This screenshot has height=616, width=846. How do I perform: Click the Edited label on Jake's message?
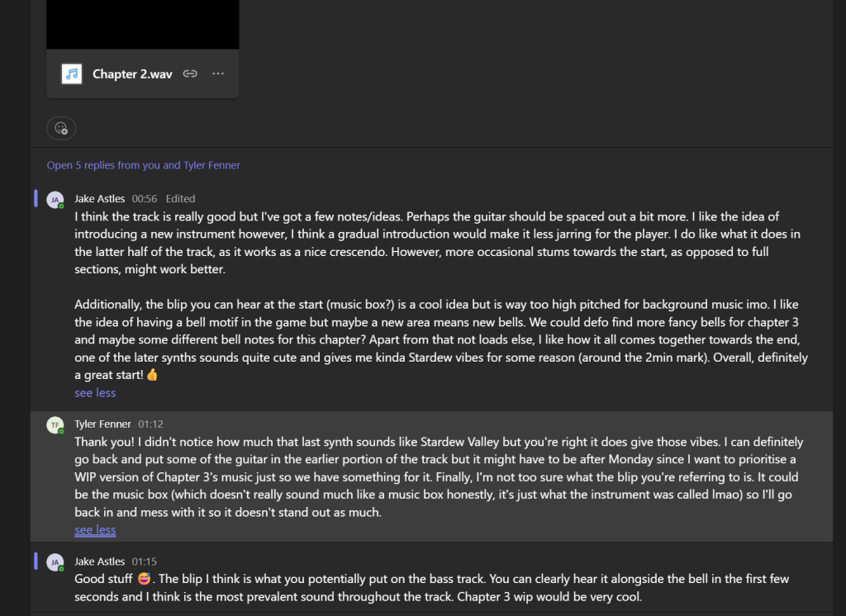click(x=180, y=198)
